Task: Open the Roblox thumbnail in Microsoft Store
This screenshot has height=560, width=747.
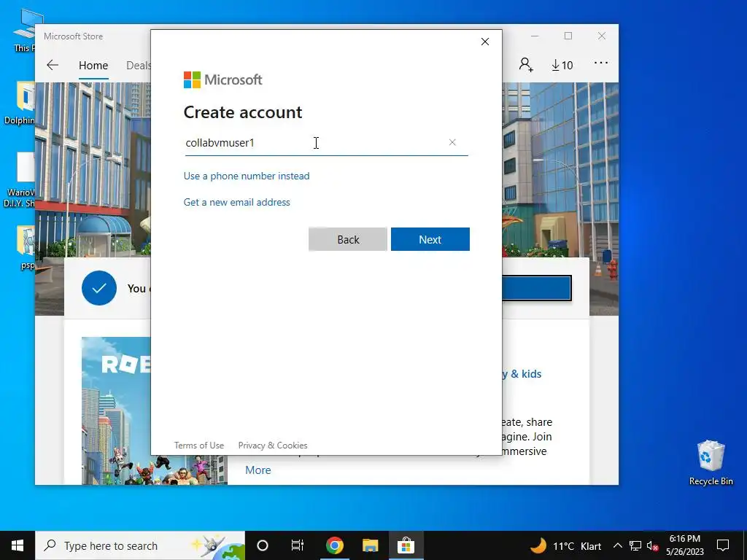Action: click(x=116, y=411)
